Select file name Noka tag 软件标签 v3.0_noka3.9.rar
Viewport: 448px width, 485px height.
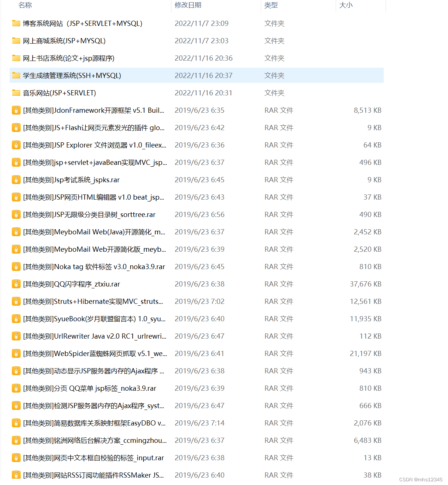click(x=94, y=267)
